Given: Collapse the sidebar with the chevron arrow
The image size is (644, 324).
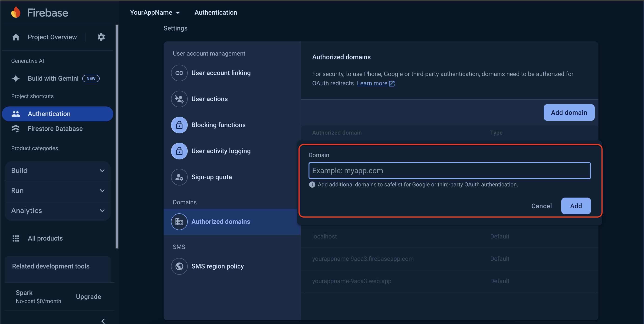Looking at the screenshot, I should (103, 321).
